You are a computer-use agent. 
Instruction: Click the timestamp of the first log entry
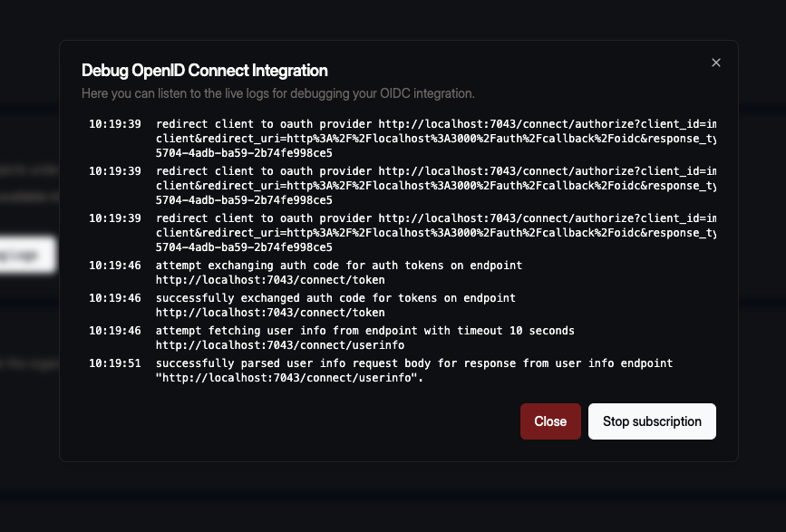click(x=114, y=123)
